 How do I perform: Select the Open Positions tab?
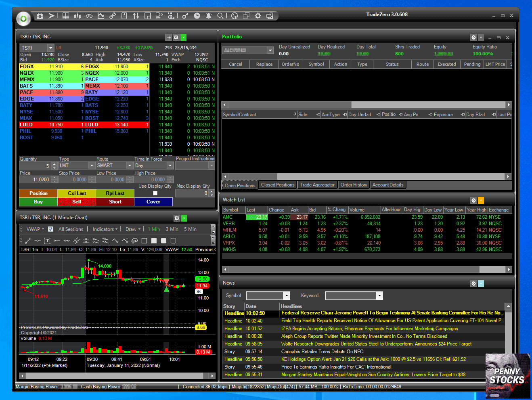point(240,185)
